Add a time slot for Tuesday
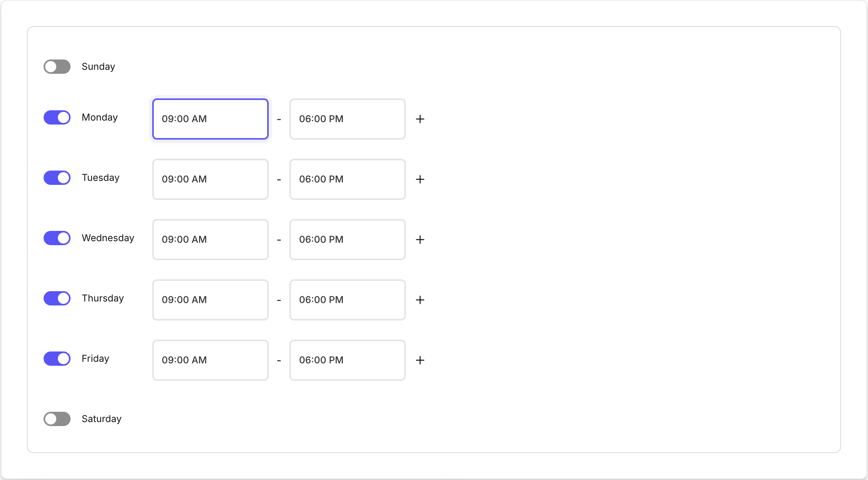Screen dimensions: 868x480 (420, 179)
